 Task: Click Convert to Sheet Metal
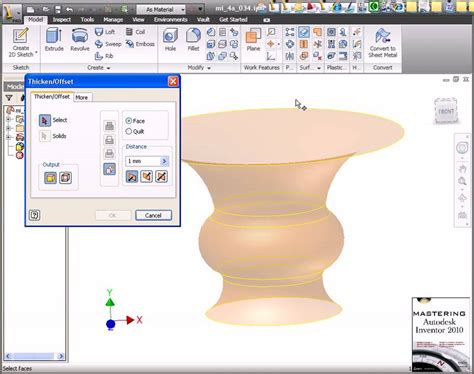click(x=383, y=42)
